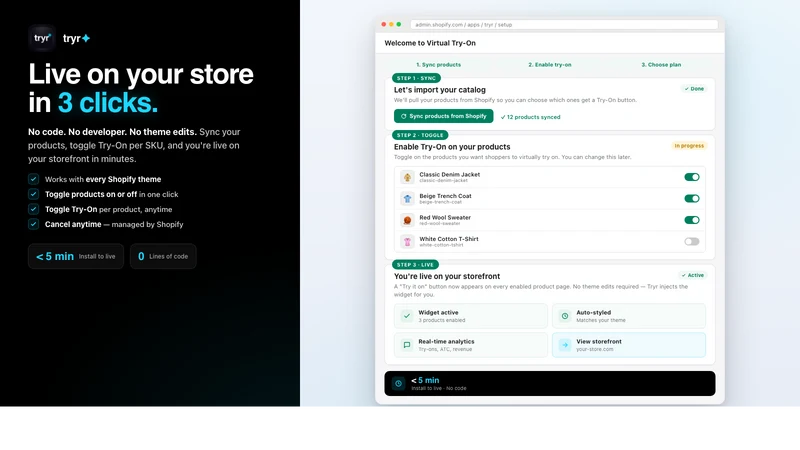Viewport: 800px width, 450px height.
Task: Check 'Toggle products on or off' box
Action: [33, 194]
